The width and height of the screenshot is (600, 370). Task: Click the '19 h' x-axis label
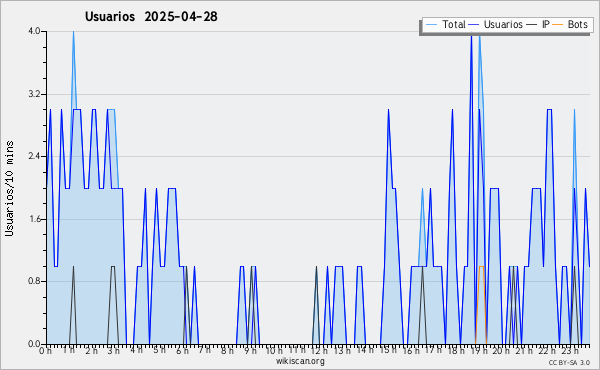[x=479, y=350]
